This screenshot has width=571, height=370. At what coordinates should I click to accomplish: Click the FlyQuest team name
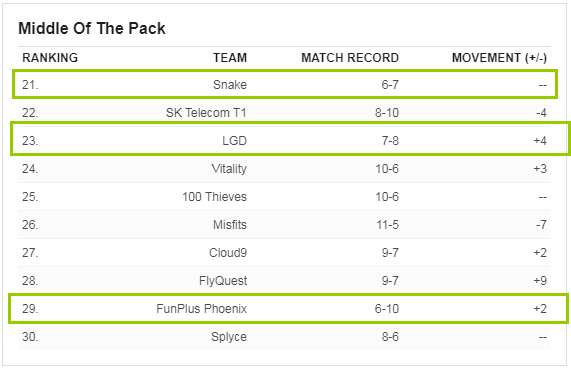(x=223, y=281)
